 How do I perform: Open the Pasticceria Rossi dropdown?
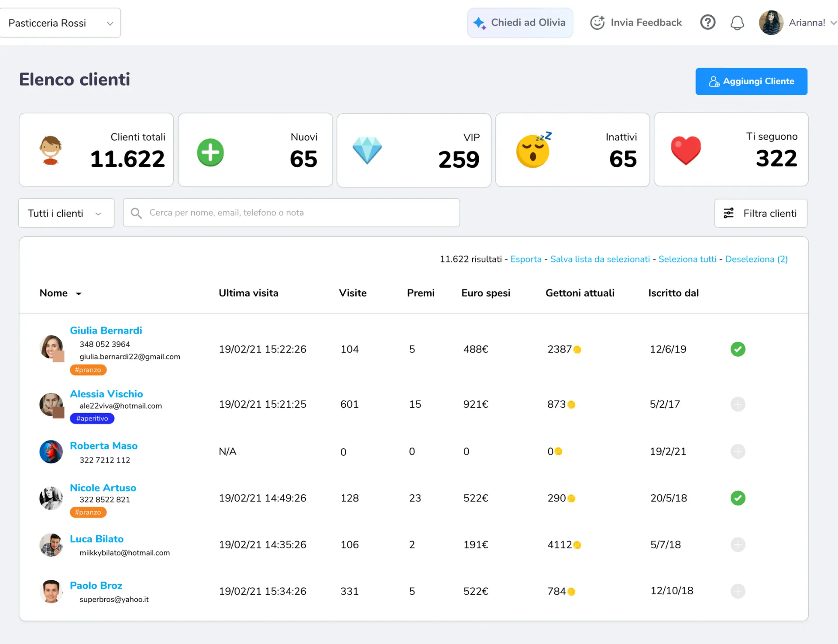click(60, 23)
